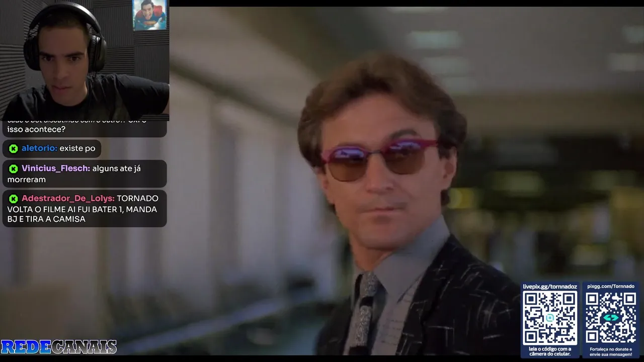
Task: Click the livepix.gg/tornnadoz link text
Action: click(549, 287)
